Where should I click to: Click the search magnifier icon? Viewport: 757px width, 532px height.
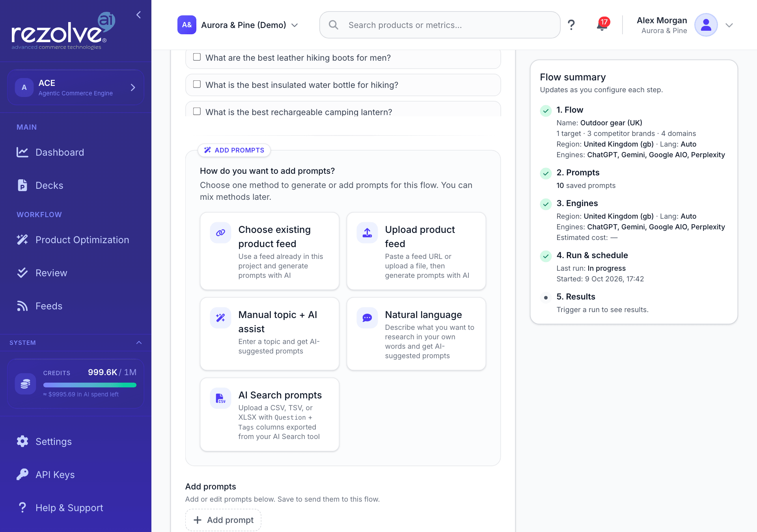click(334, 25)
